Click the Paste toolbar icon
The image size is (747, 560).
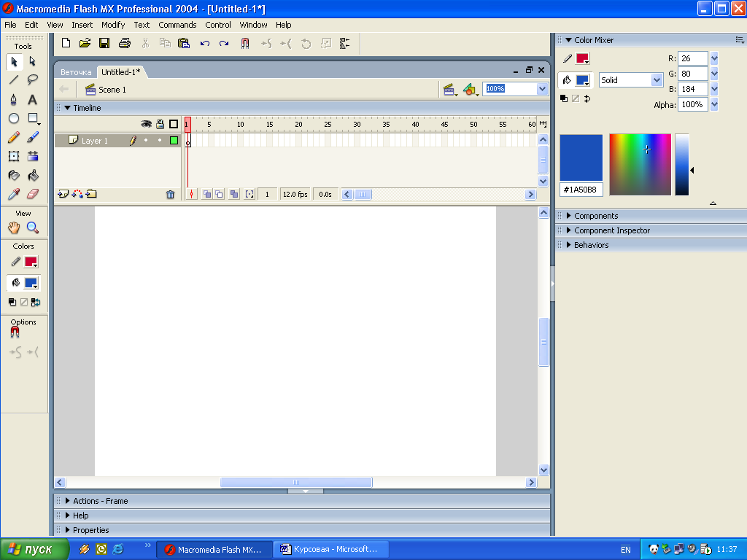coord(183,43)
